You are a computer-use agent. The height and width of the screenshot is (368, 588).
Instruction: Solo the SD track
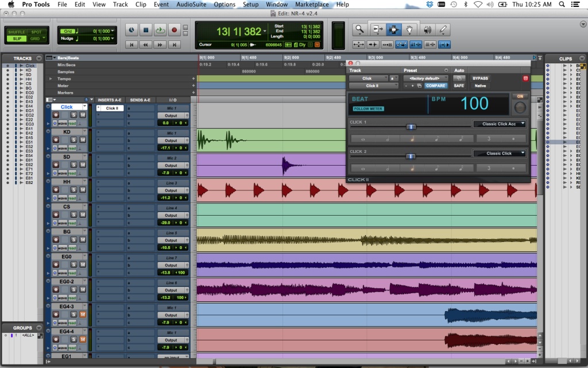point(73,165)
